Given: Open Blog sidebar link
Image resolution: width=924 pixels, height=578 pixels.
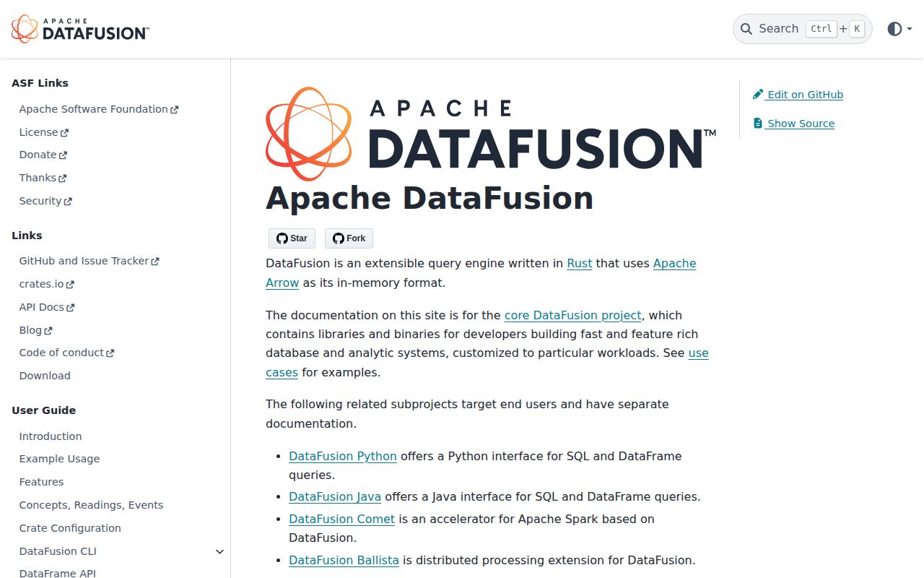Looking at the screenshot, I should (30, 330).
